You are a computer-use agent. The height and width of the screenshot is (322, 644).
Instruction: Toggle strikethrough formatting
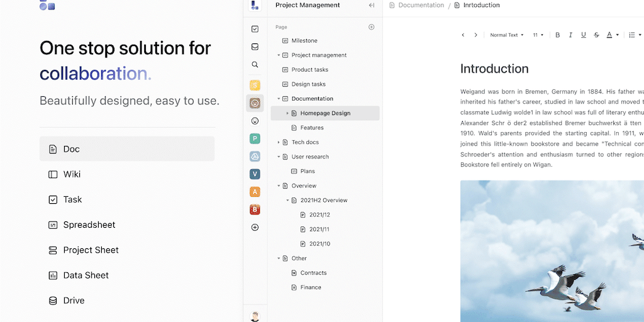click(x=596, y=35)
